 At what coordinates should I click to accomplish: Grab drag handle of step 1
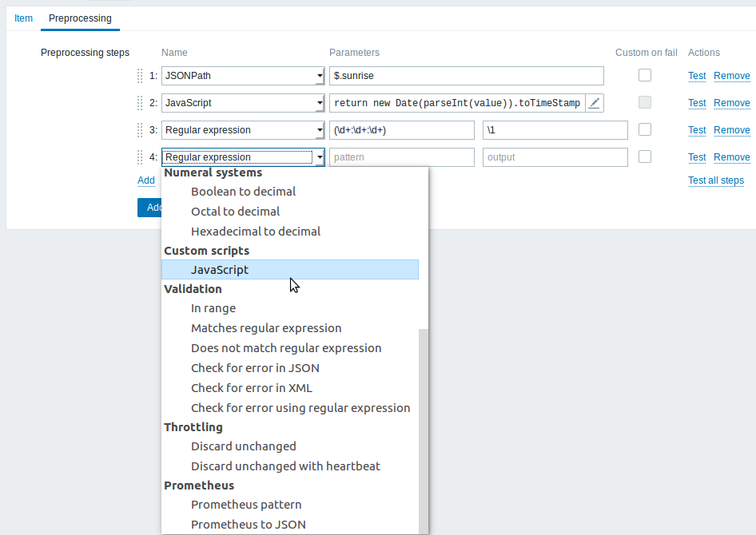(x=140, y=76)
